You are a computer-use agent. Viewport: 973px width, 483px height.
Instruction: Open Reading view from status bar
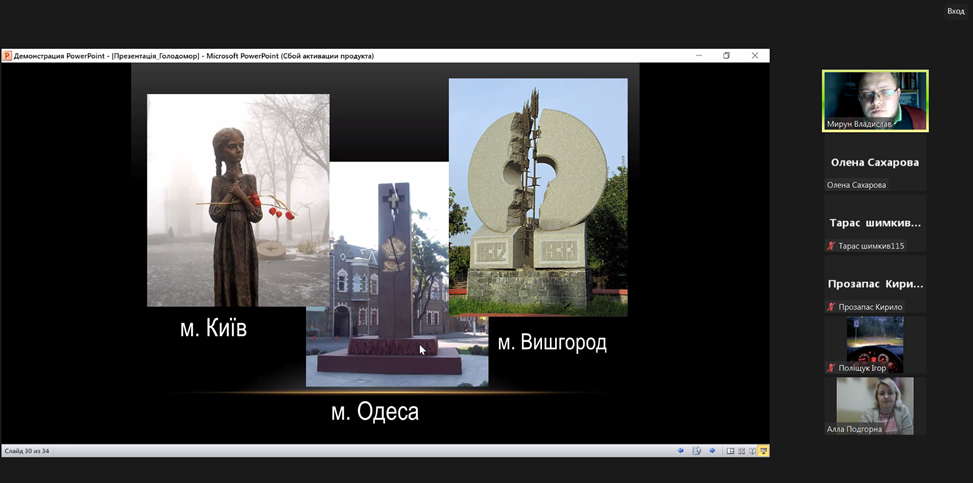[752, 451]
